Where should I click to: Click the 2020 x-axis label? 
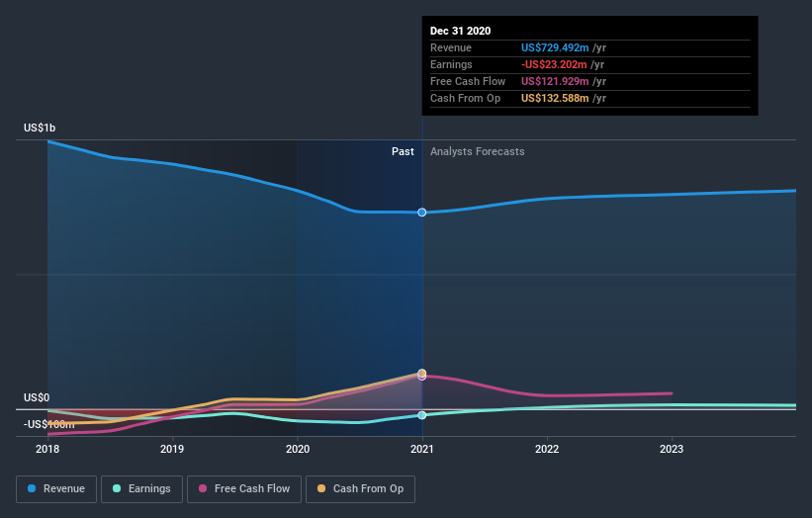click(298, 449)
